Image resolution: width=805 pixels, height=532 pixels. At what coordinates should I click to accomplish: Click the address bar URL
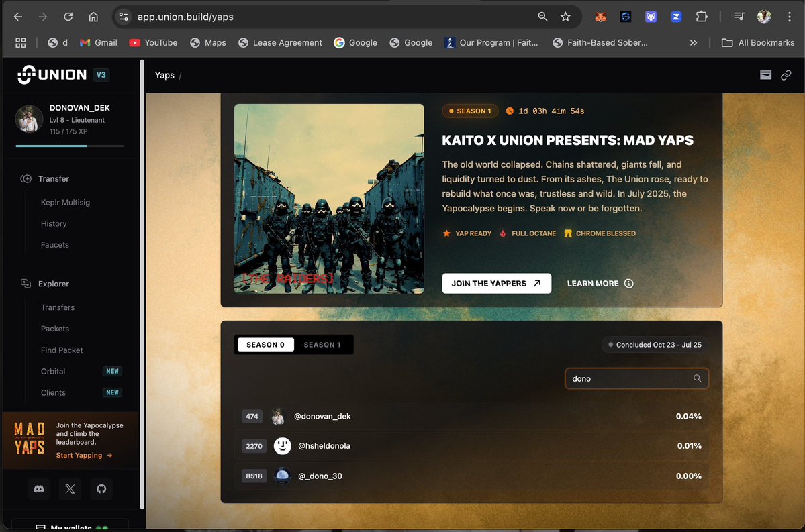click(x=185, y=17)
